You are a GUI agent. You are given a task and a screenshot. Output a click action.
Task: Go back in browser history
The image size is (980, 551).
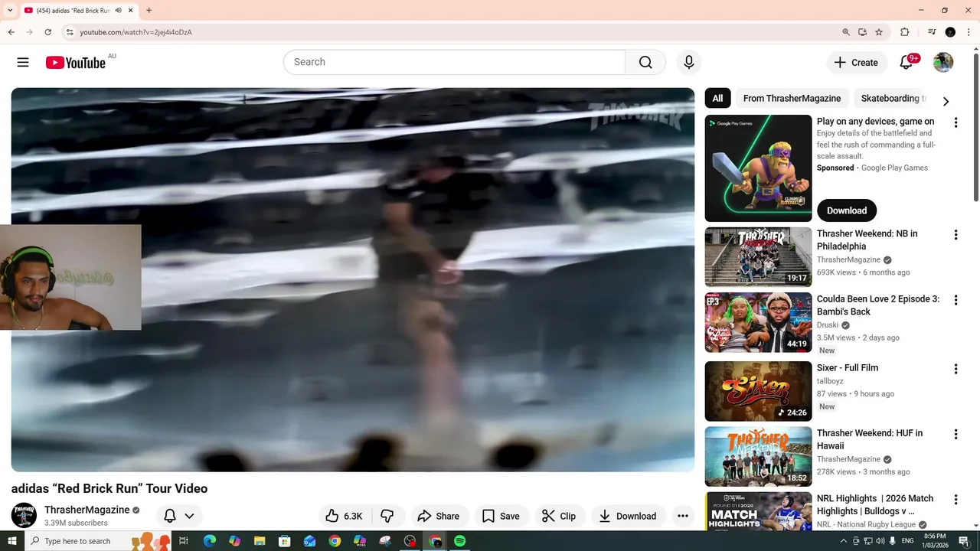click(x=11, y=32)
